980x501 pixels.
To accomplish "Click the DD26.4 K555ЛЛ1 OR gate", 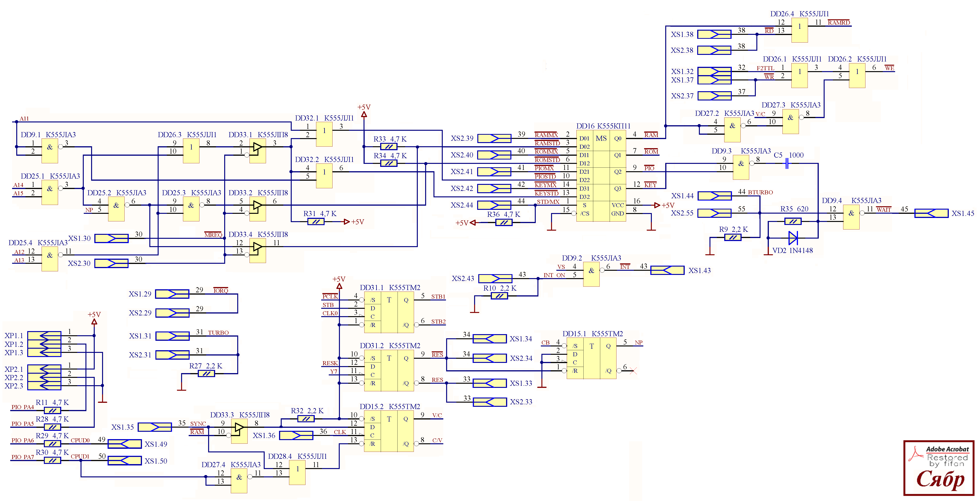I will (799, 30).
